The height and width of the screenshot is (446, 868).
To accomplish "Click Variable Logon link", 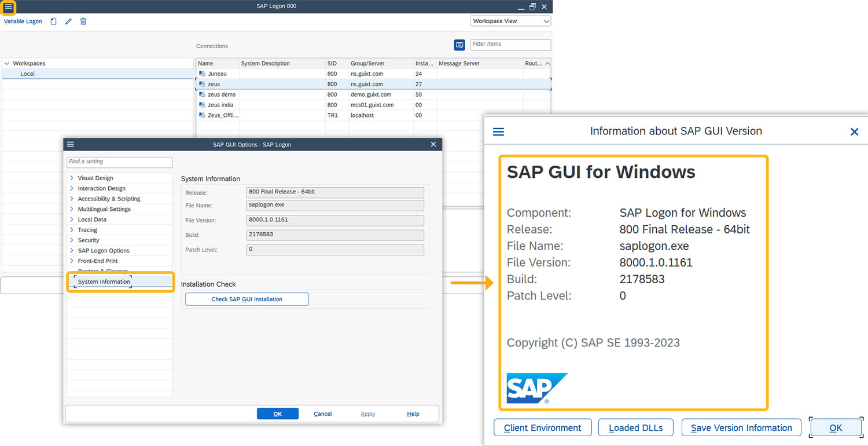I will 23,21.
